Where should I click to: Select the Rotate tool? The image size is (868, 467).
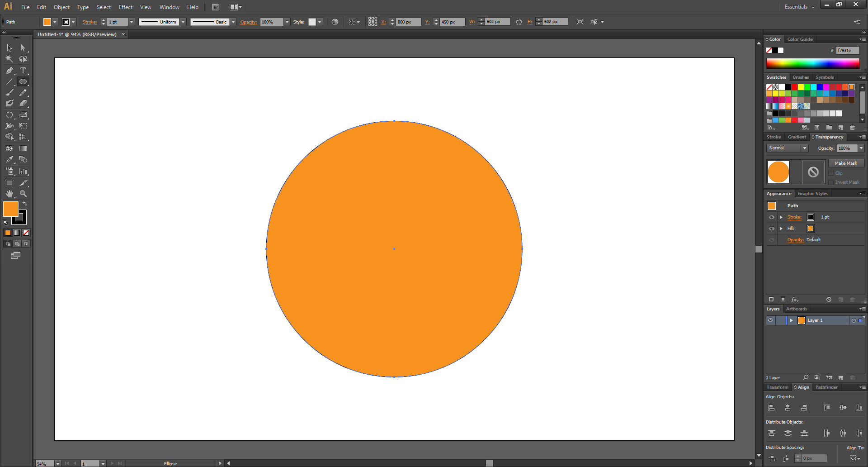(x=9, y=115)
